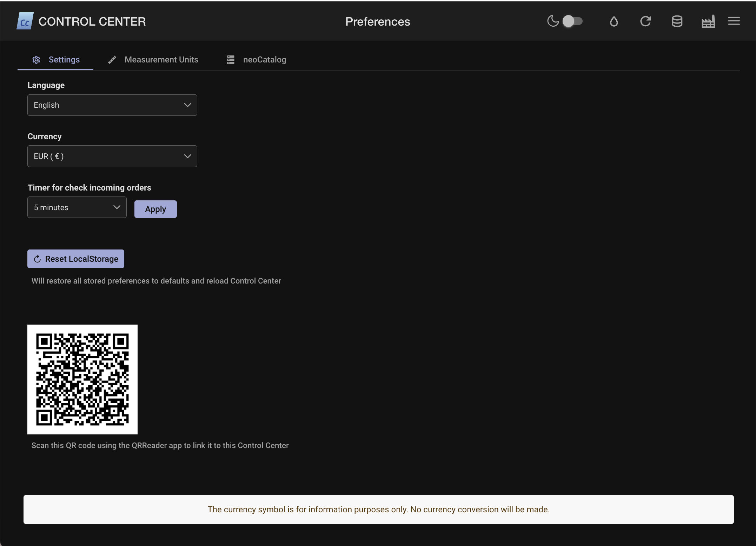
Task: Open the database stack icon
Action: tap(677, 21)
